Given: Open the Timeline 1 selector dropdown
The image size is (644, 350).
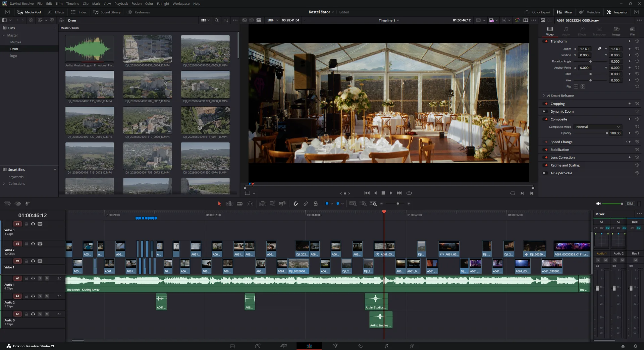Looking at the screenshot, I should [x=389, y=20].
